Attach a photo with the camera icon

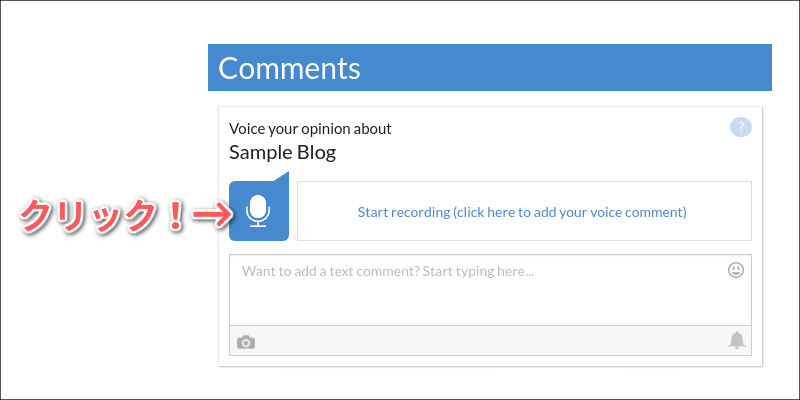click(246, 342)
